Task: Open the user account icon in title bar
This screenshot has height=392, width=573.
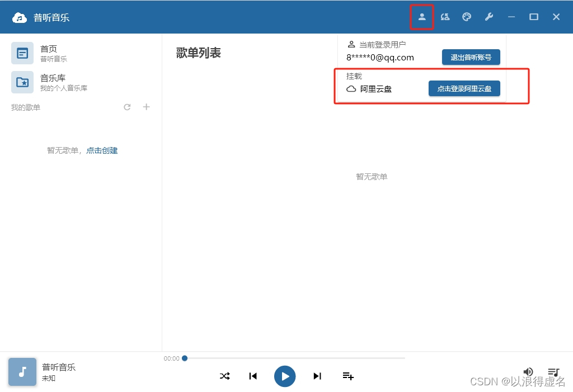Action: click(422, 17)
